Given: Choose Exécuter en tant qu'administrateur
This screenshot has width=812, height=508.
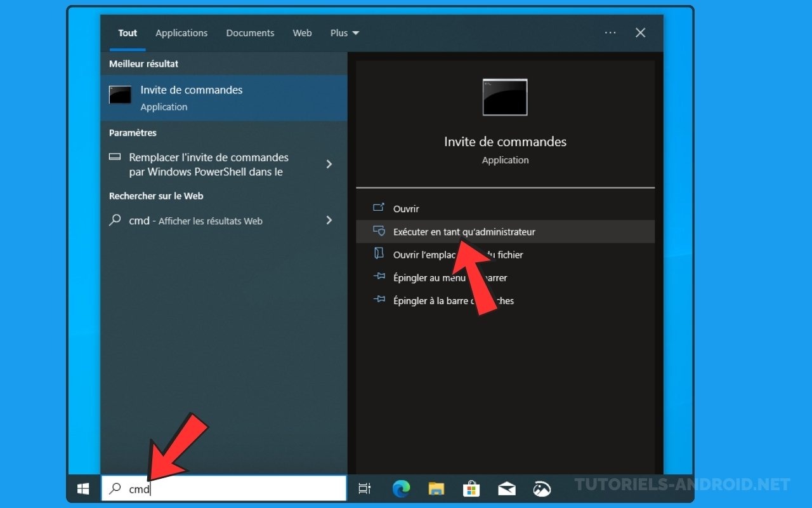Looking at the screenshot, I should 505,232.
